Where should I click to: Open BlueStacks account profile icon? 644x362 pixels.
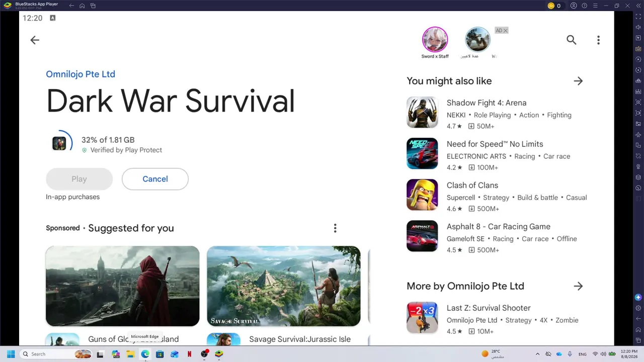574,6
